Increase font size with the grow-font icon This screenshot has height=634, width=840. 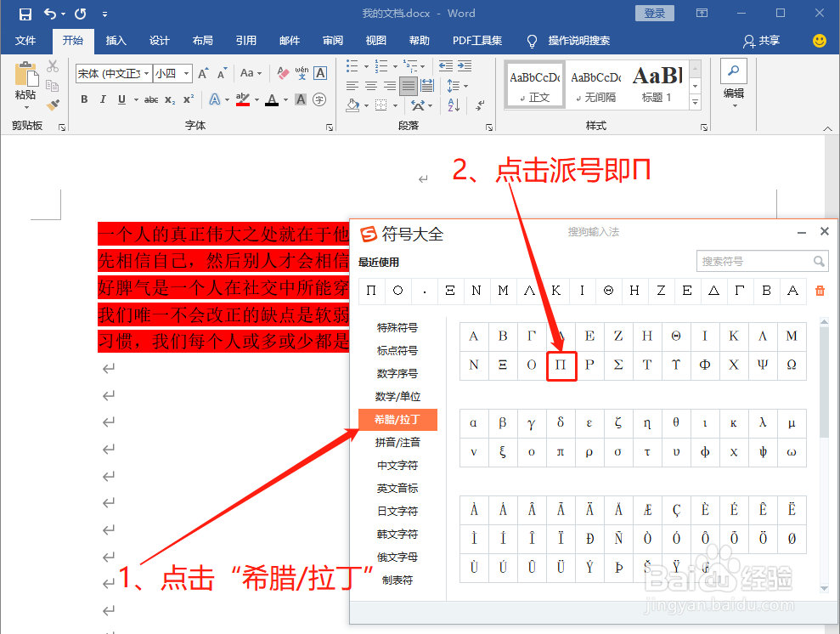coord(203,73)
